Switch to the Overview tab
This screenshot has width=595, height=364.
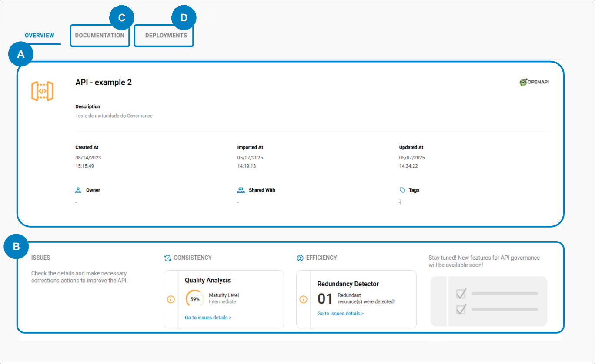[x=40, y=36]
